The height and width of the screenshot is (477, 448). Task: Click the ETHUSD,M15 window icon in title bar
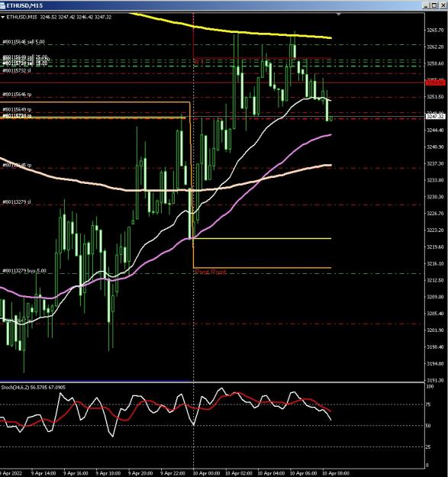[2, 5]
